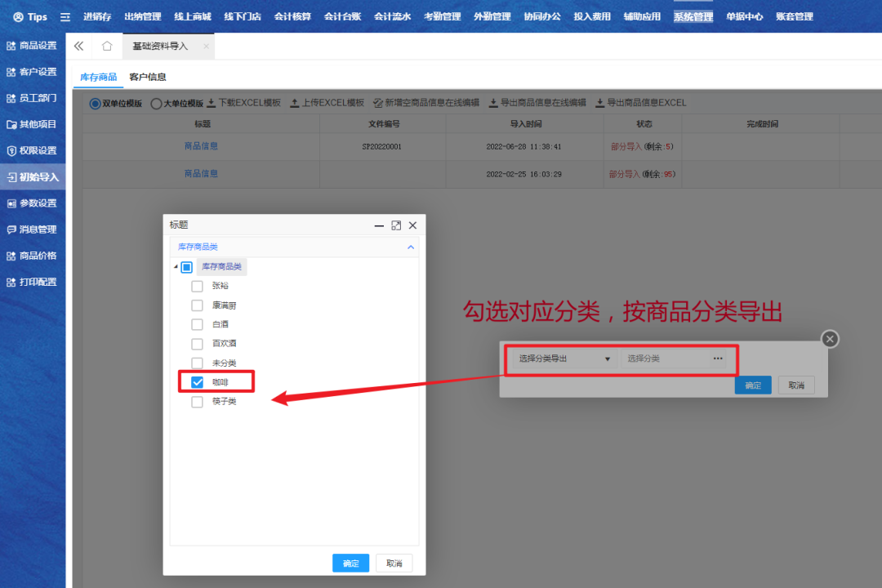Image resolution: width=882 pixels, height=588 pixels.
Task: Check the 白酒 category checkbox
Action: point(197,324)
